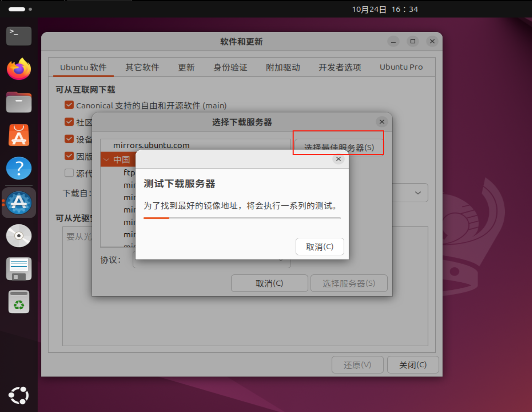Image resolution: width=532 pixels, height=412 pixels.
Task: Switch to the Ubuntu 软件 tab
Action: tap(83, 67)
